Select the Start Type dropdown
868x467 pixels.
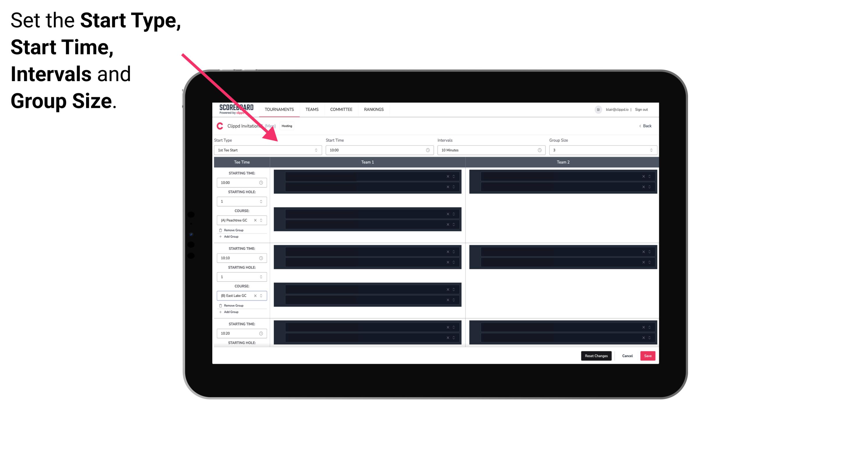[x=266, y=150]
